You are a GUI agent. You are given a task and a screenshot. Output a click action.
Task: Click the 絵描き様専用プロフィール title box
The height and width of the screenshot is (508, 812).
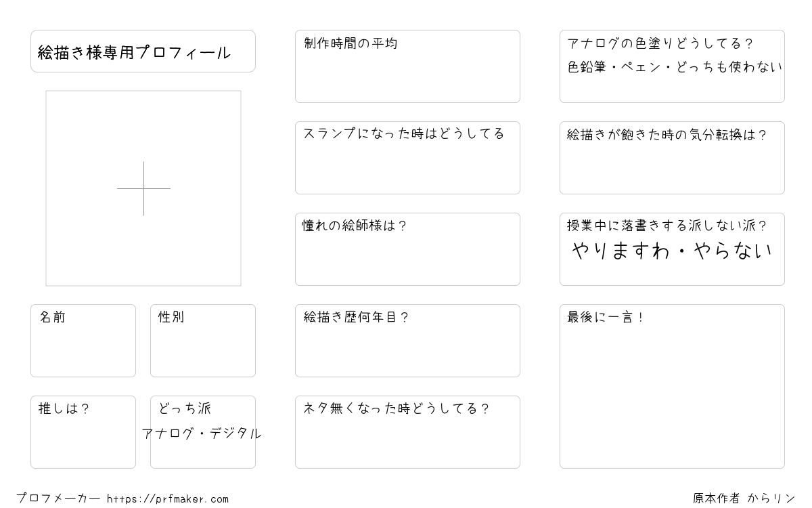point(143,51)
